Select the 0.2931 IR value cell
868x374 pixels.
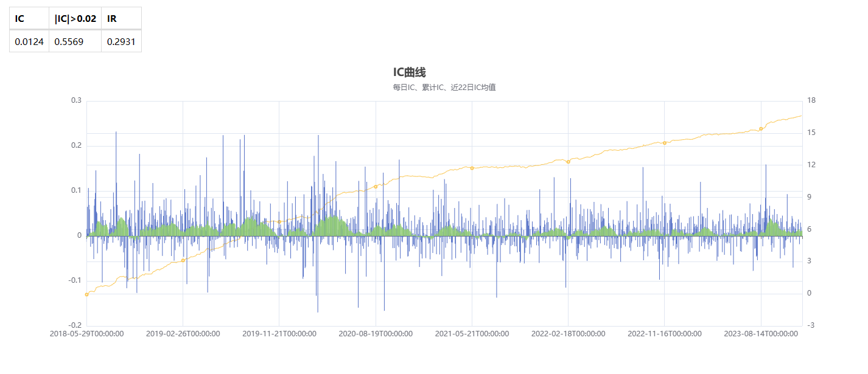tap(121, 41)
